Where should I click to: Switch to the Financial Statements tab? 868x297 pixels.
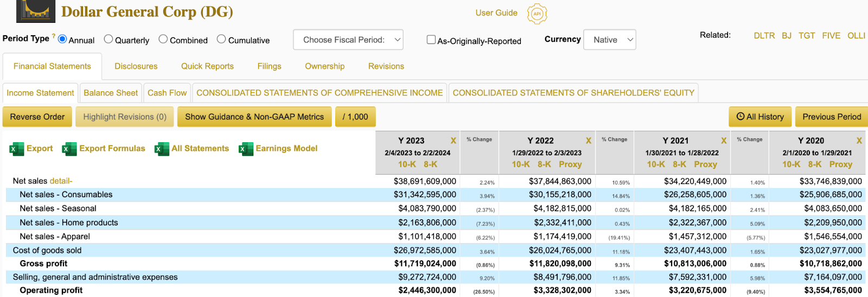pos(52,66)
